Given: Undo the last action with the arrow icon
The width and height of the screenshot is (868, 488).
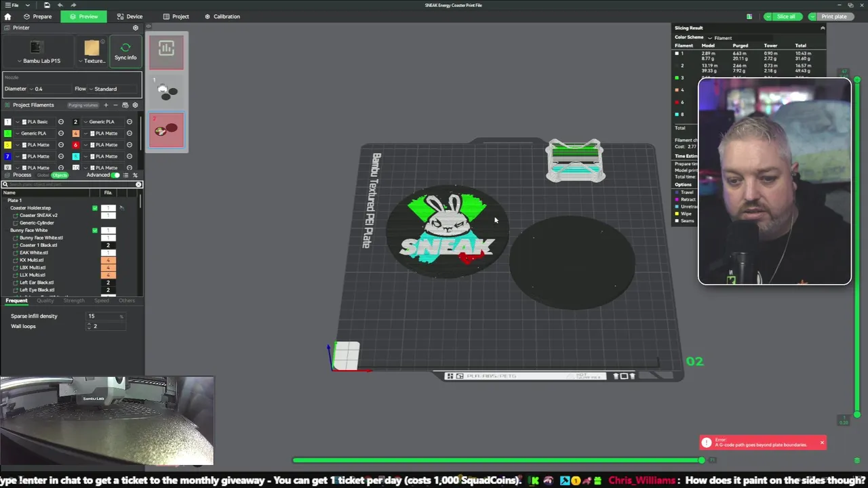Looking at the screenshot, I should pyautogui.click(x=60, y=5).
